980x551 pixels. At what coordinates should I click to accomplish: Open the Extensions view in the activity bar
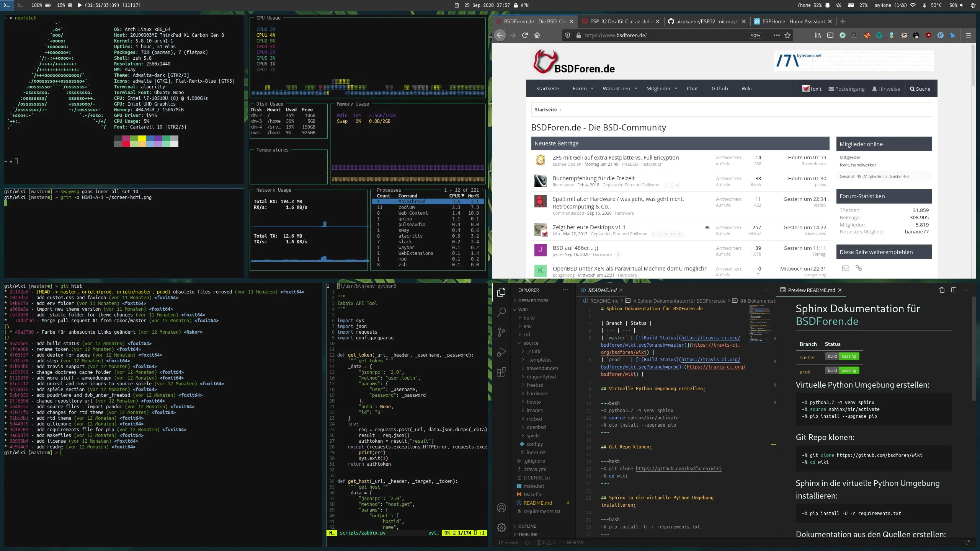pyautogui.click(x=501, y=372)
